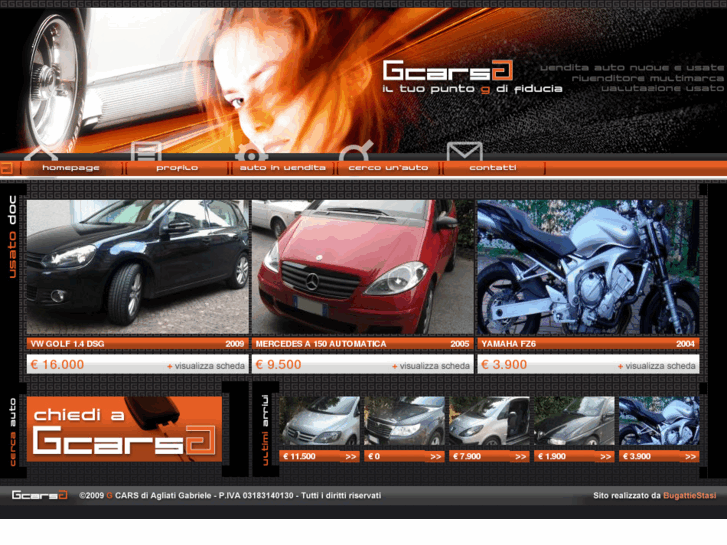Open the dark car thumbnail priced € 0
Viewport: 727px width, 545px height.
pyautogui.click(x=404, y=421)
